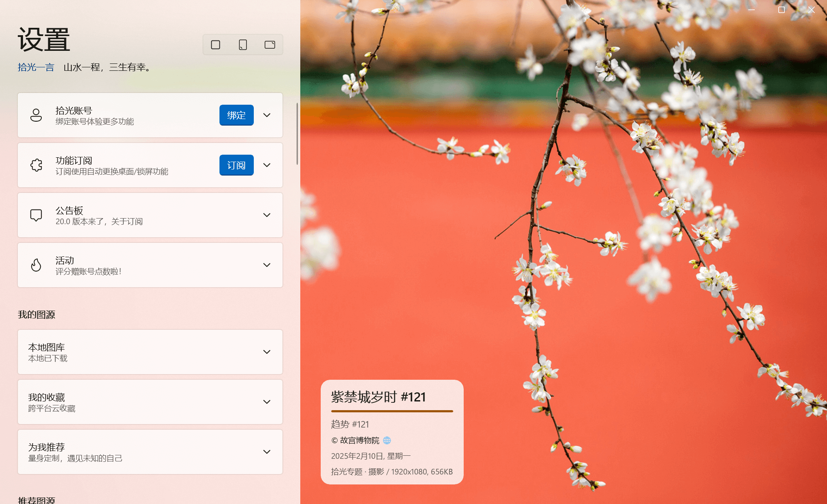
Task: Expand the 拾光账号 card chevron
Action: pos(267,115)
